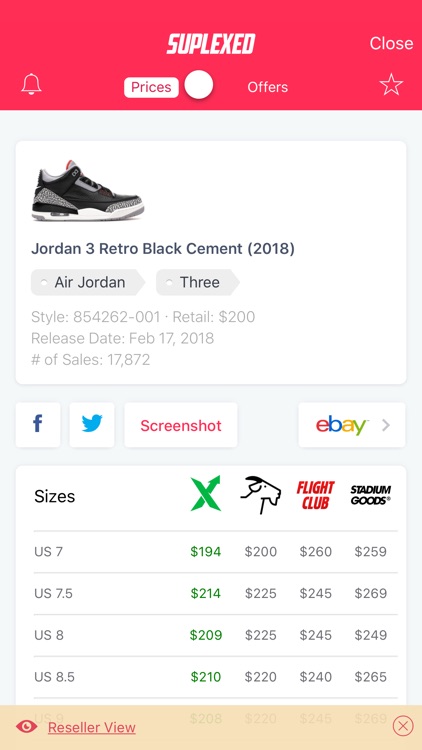Viewport: 422px width, 750px height.
Task: Tap Close in the header
Action: (x=391, y=43)
